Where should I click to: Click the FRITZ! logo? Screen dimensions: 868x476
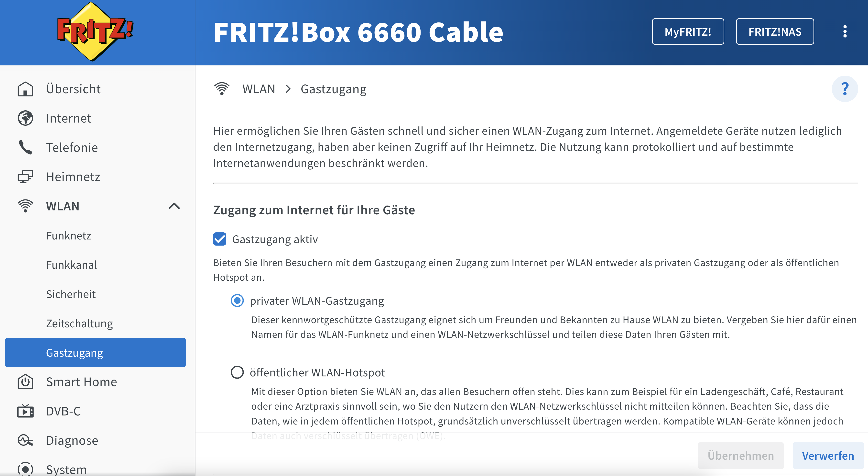pos(95,31)
